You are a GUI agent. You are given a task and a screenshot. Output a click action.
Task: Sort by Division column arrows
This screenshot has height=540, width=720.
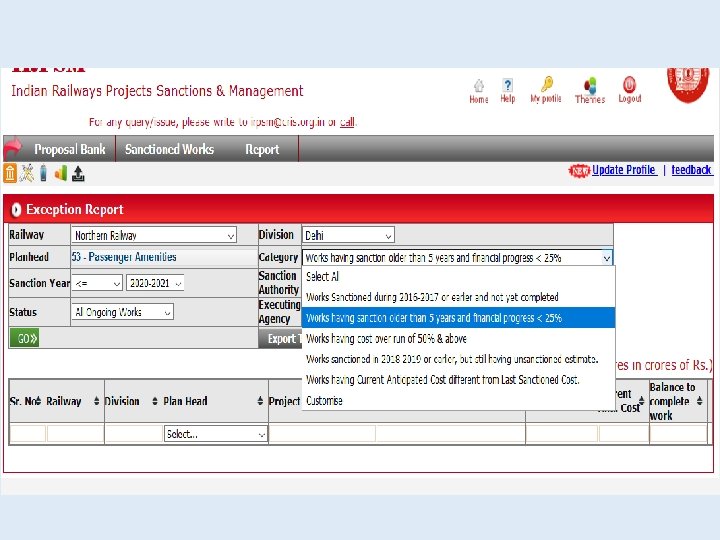(155, 401)
